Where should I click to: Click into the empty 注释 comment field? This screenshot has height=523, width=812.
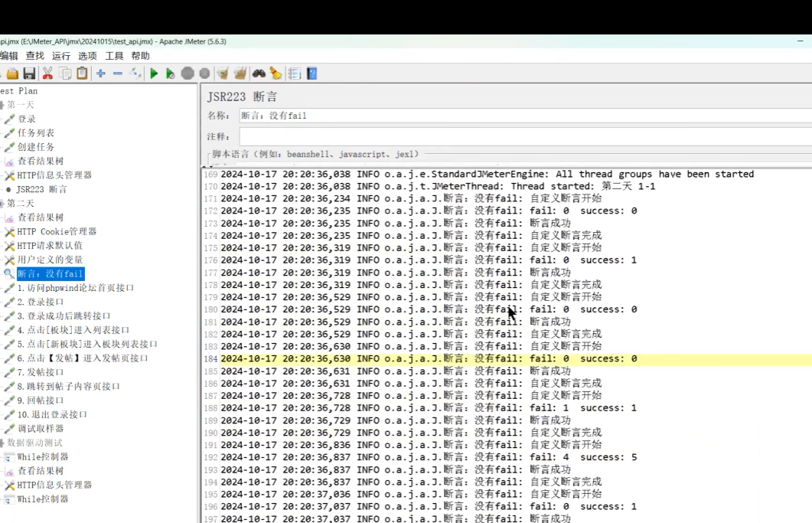click(525, 137)
